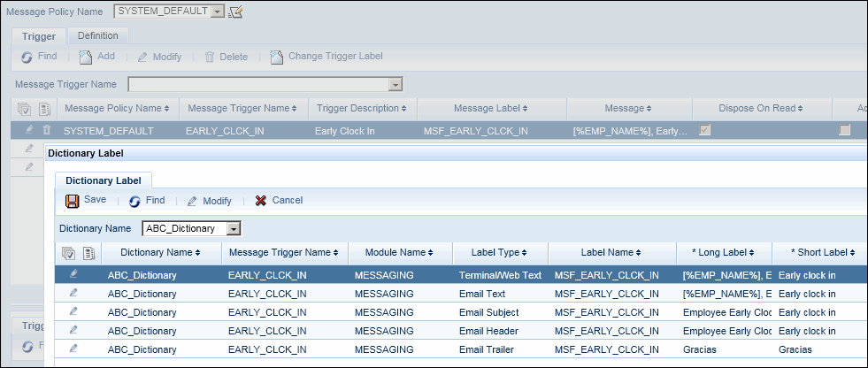This screenshot has height=368, width=868.
Task: Click Save disk icon in Dictionary Label
Action: [x=72, y=201]
